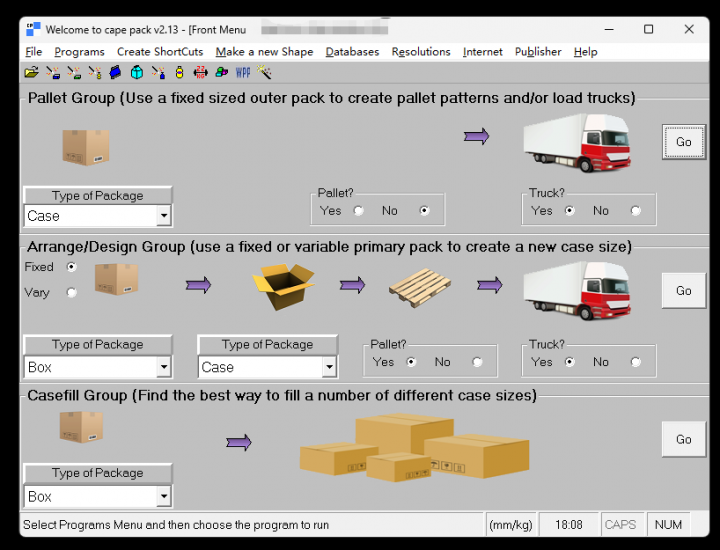Click the yellow bottle toolbar icon
Screen dimensions: 720x550
click(179, 72)
